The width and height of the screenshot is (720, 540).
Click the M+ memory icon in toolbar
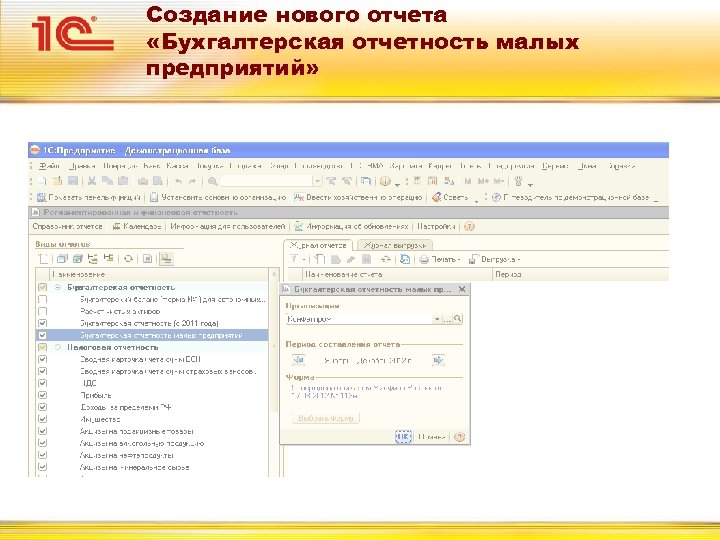coord(483,181)
